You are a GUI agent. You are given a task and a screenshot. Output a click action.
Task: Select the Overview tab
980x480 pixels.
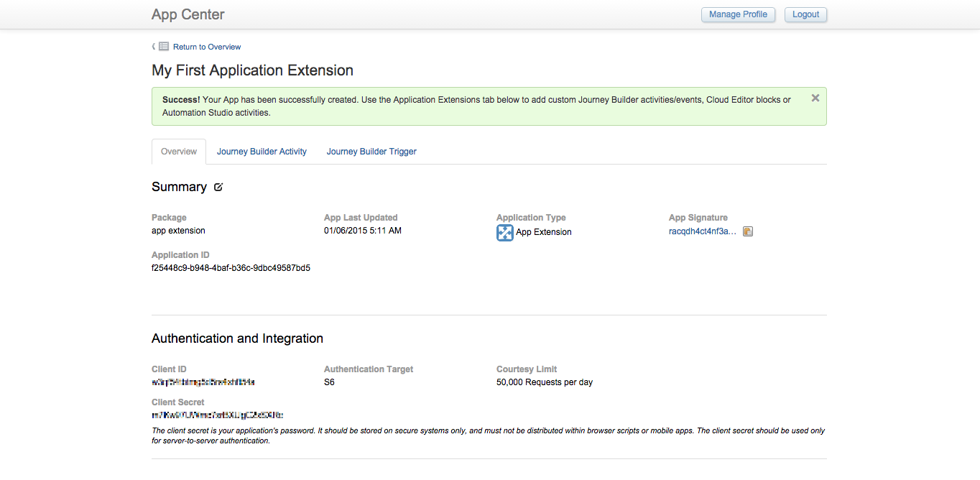[179, 152]
